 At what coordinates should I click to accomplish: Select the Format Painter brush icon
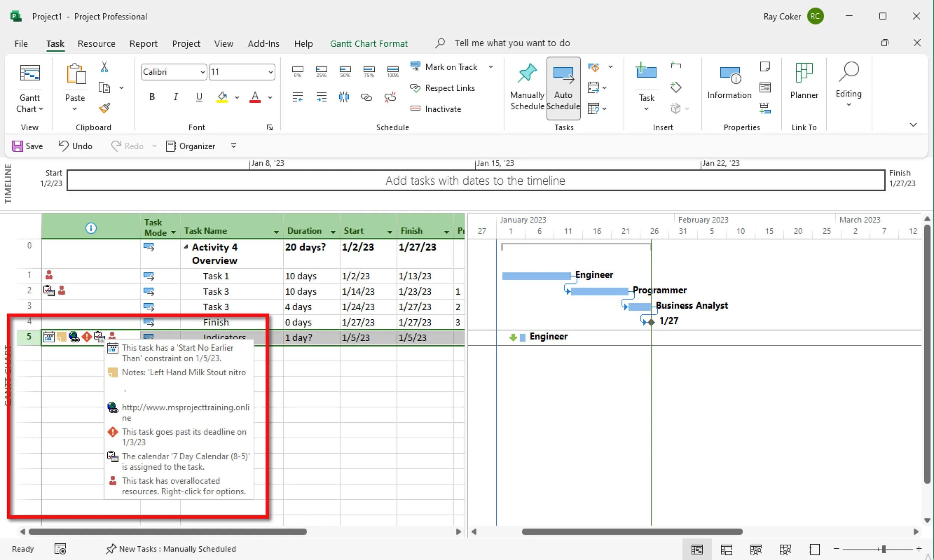click(x=105, y=108)
